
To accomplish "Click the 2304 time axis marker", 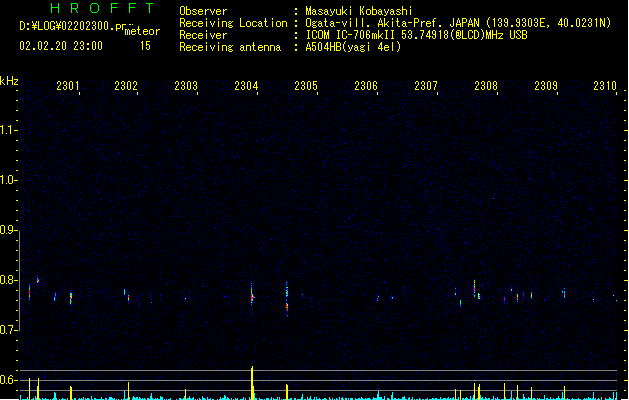I will (246, 86).
